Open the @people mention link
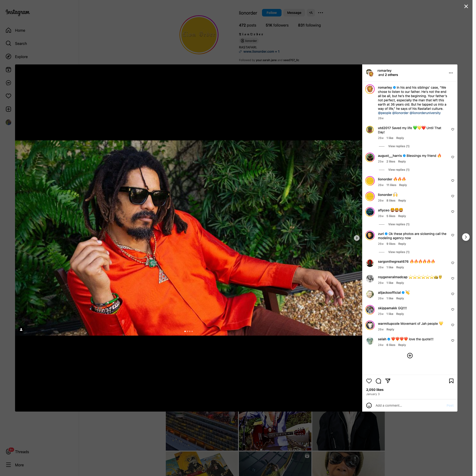Image resolution: width=476 pixels, height=476 pixels. click(384, 113)
